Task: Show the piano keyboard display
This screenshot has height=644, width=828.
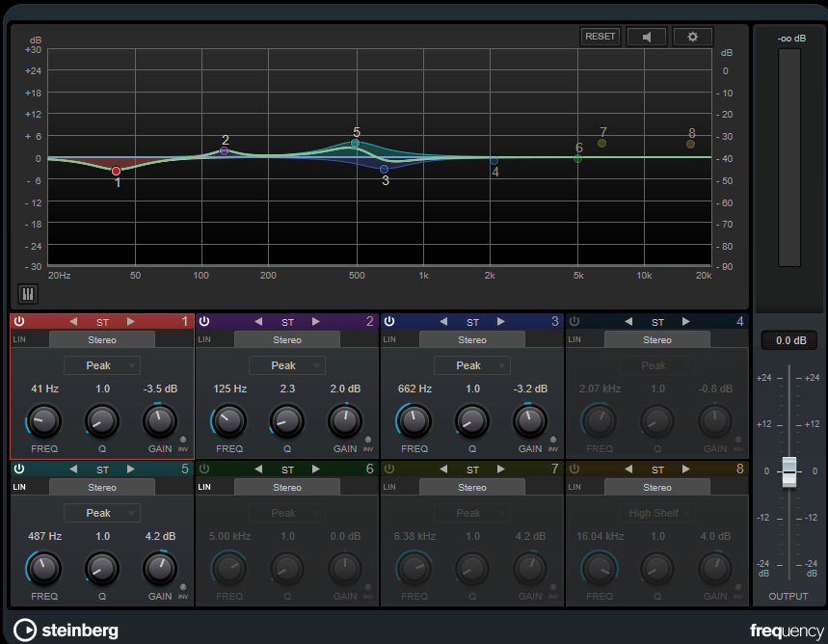Action: [x=27, y=294]
